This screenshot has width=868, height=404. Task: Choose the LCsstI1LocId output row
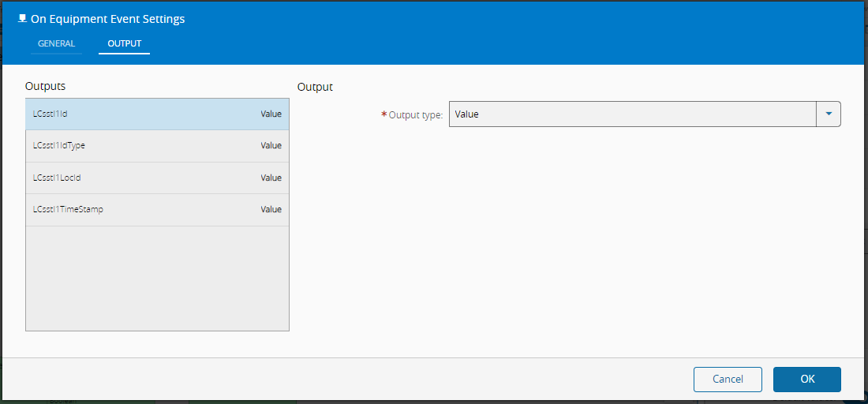click(x=157, y=178)
